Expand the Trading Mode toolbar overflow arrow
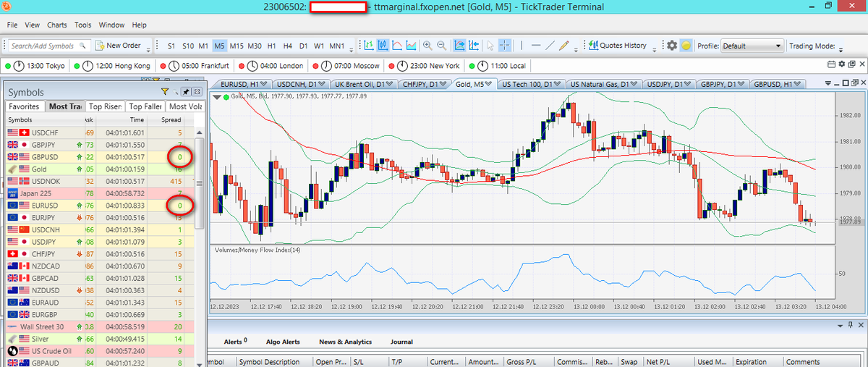The width and height of the screenshot is (868, 367). click(x=841, y=49)
